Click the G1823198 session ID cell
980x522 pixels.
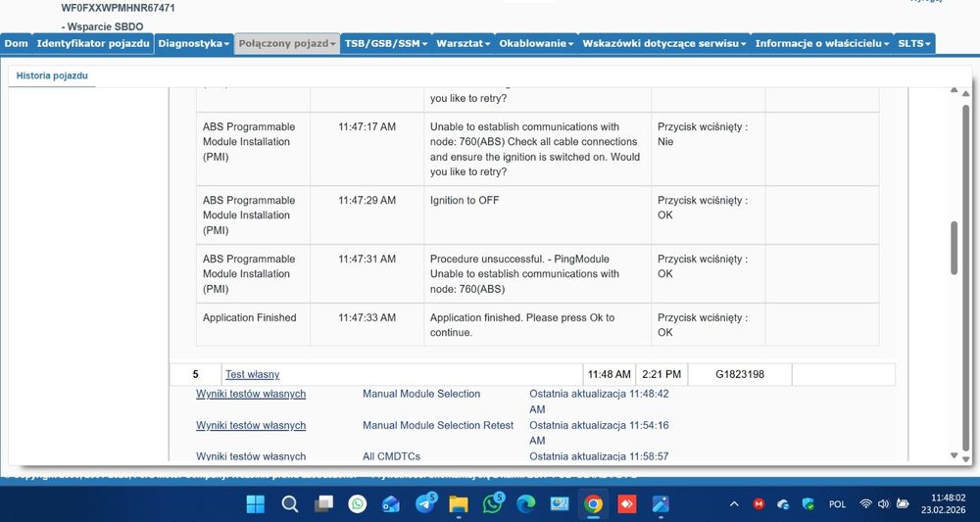click(740, 375)
